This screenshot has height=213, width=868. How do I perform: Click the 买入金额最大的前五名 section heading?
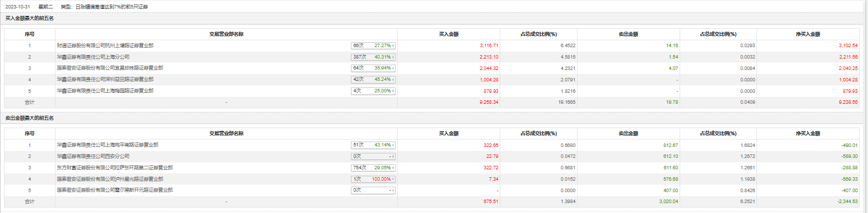(30, 18)
